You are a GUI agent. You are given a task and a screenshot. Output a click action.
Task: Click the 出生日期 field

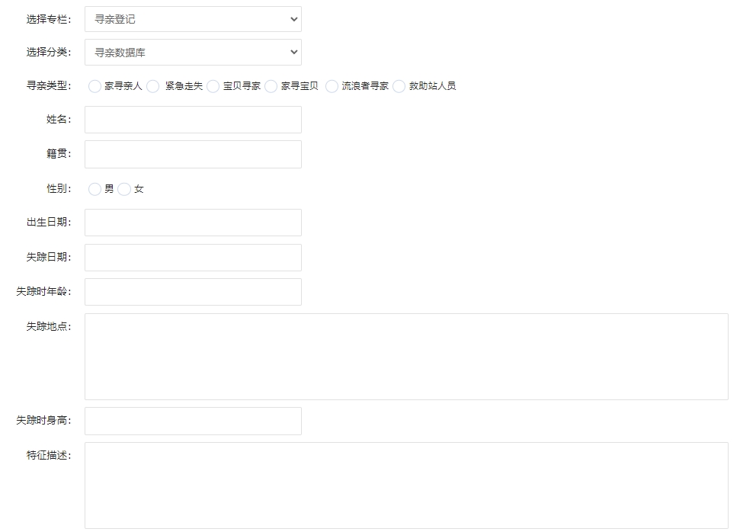193,223
